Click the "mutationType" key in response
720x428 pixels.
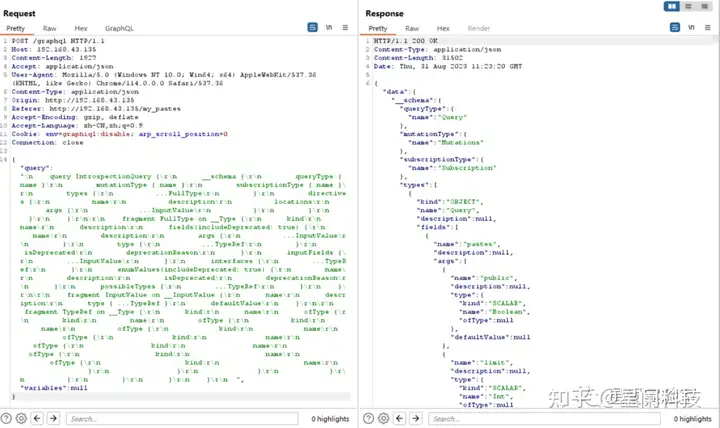(x=429, y=134)
